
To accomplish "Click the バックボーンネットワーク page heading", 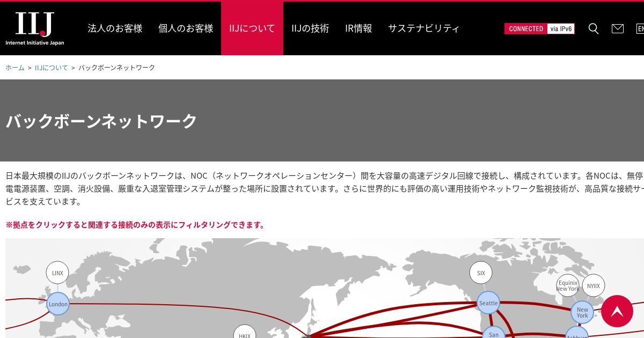I will click(x=101, y=121).
